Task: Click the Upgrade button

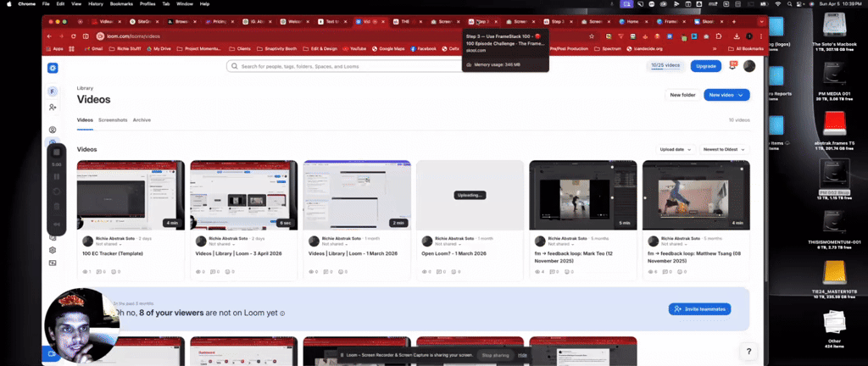Action: pos(706,66)
